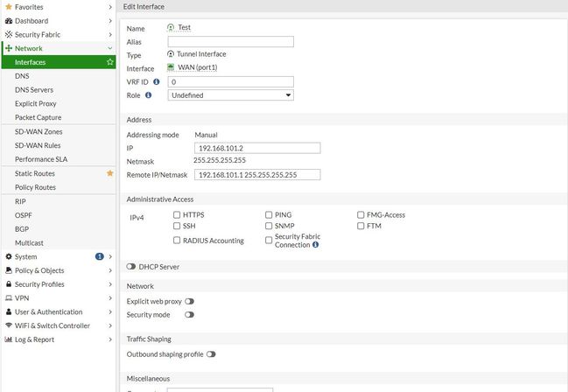The height and width of the screenshot is (392, 568).
Task: Enable the HTTPS administrative access checkbox
Action: click(178, 214)
